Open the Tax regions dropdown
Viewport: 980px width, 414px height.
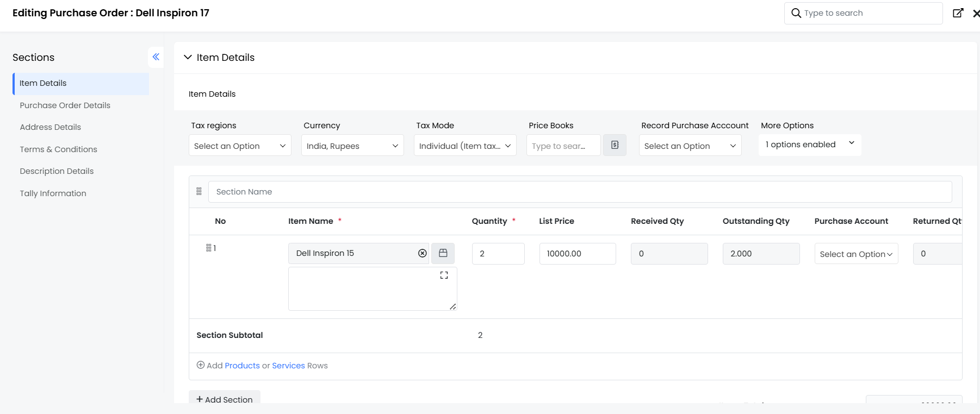[x=240, y=146]
